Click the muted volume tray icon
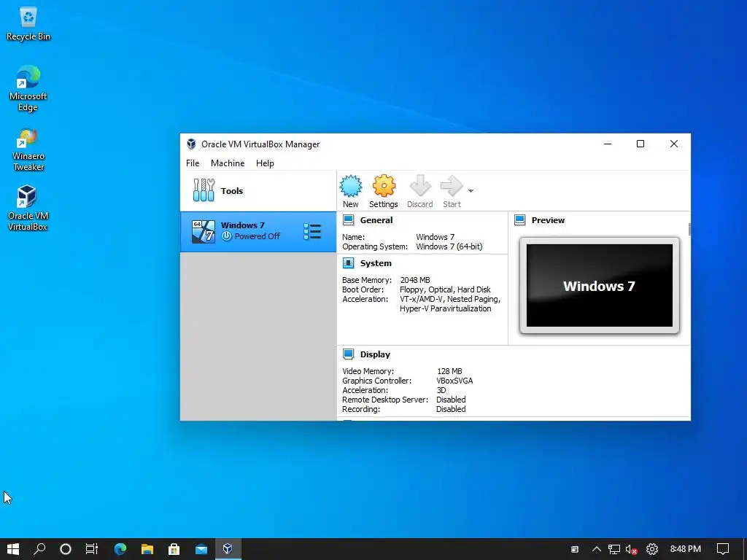The width and height of the screenshot is (747, 560). click(632, 549)
